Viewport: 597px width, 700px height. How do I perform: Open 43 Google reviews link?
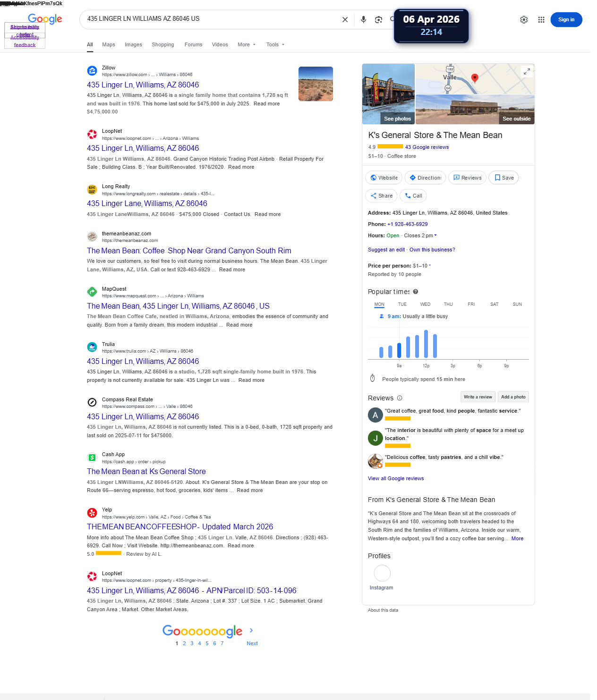click(427, 147)
